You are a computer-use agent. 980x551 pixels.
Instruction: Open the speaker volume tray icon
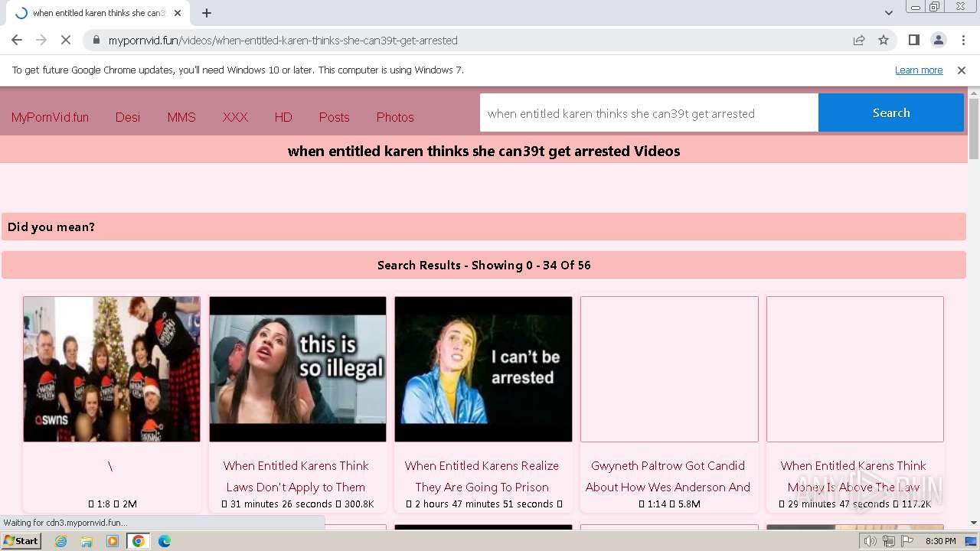871,541
